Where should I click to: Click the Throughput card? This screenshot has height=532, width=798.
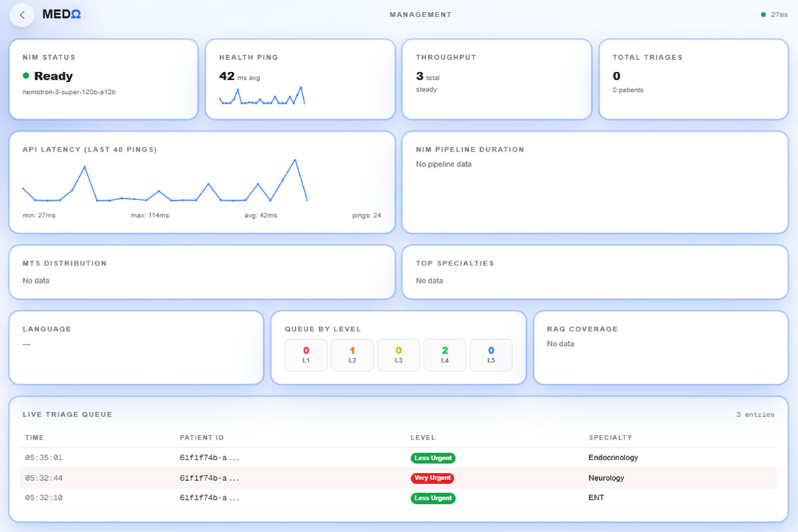(x=497, y=79)
